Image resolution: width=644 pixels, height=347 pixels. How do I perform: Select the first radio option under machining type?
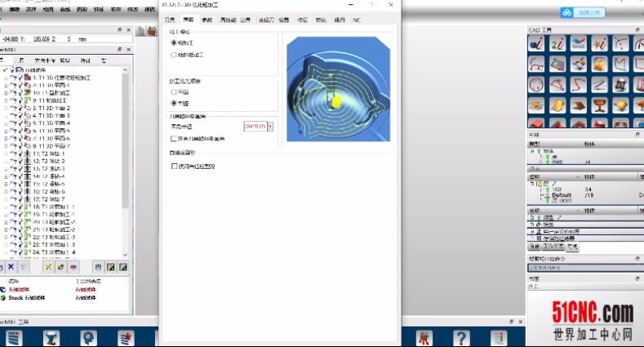tap(173, 42)
